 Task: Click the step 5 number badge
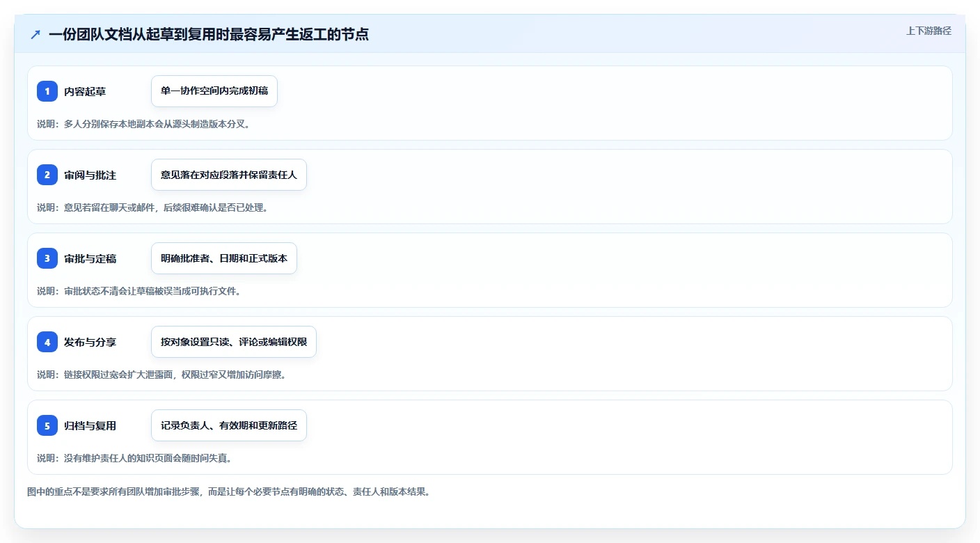click(47, 425)
